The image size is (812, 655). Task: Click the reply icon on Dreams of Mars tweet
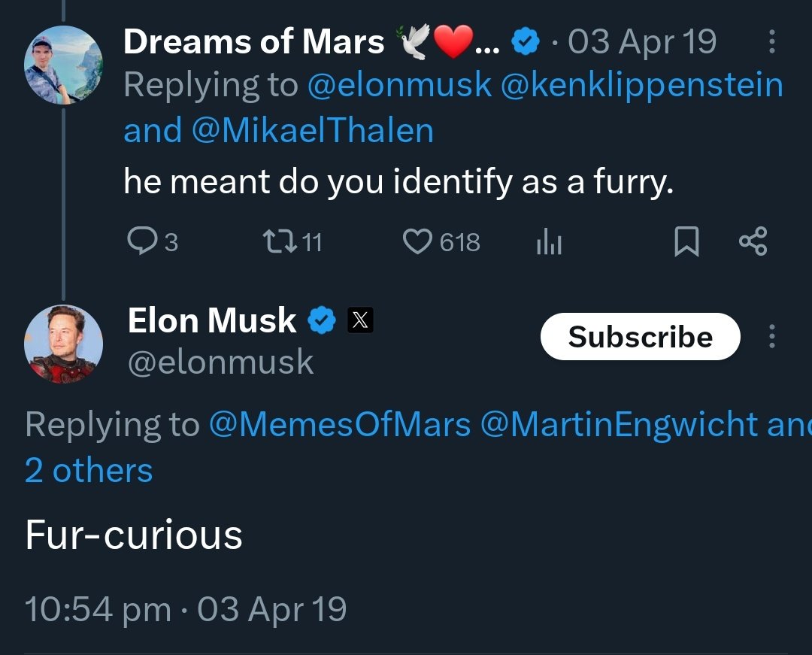[141, 241]
